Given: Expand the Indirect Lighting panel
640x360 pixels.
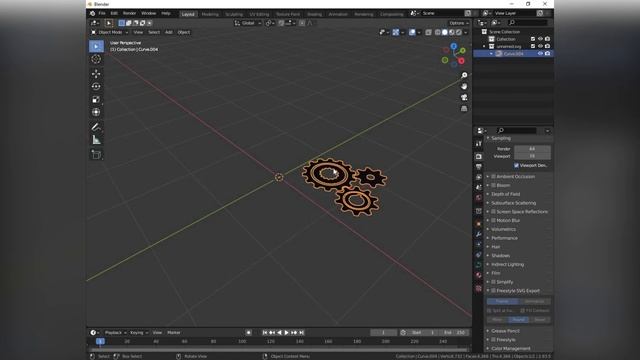Looking at the screenshot, I should click(507, 264).
